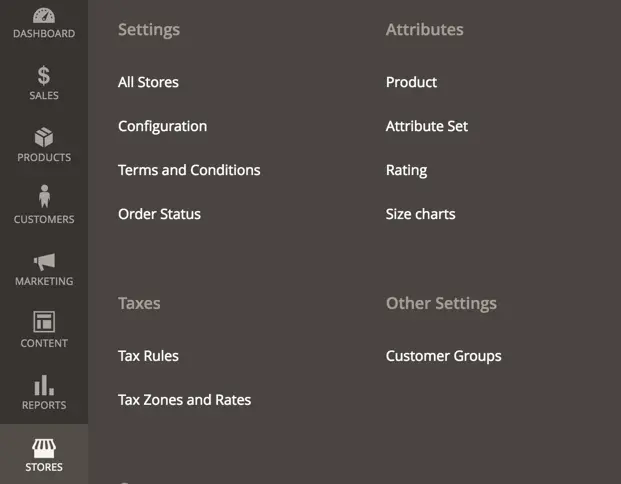Screen dimensions: 621x484
Task: Open the Dashboard gauge icon
Action: [44, 15]
